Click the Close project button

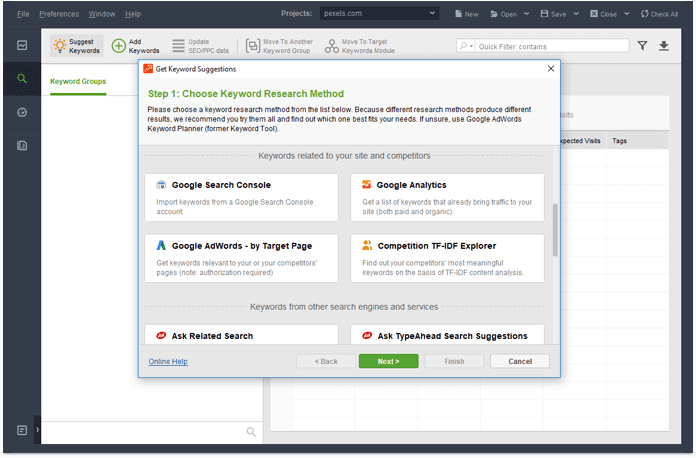tap(603, 14)
